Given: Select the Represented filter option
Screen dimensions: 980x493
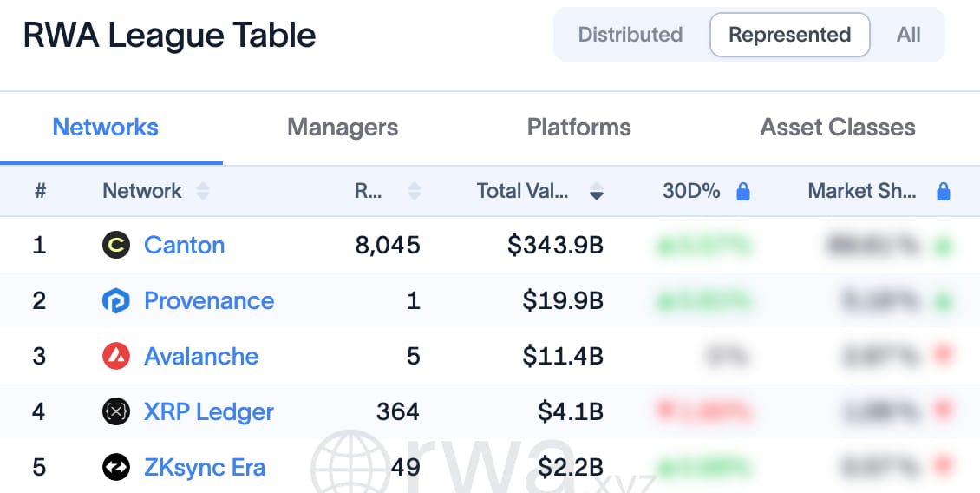Looking at the screenshot, I should click(x=789, y=35).
